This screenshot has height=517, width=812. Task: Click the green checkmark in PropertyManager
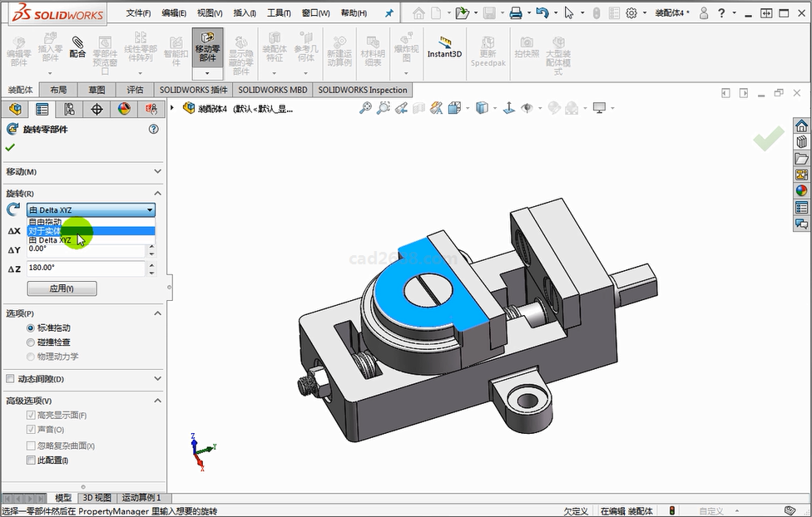click(11, 147)
